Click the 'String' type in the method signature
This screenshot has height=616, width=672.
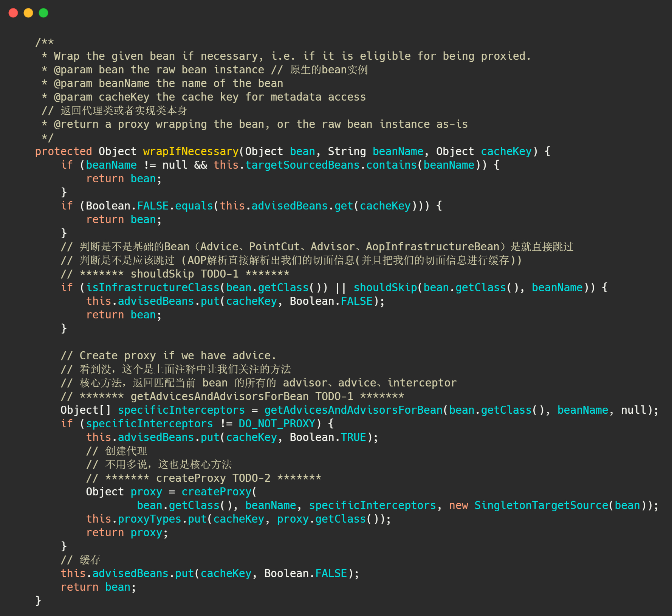[347, 151]
